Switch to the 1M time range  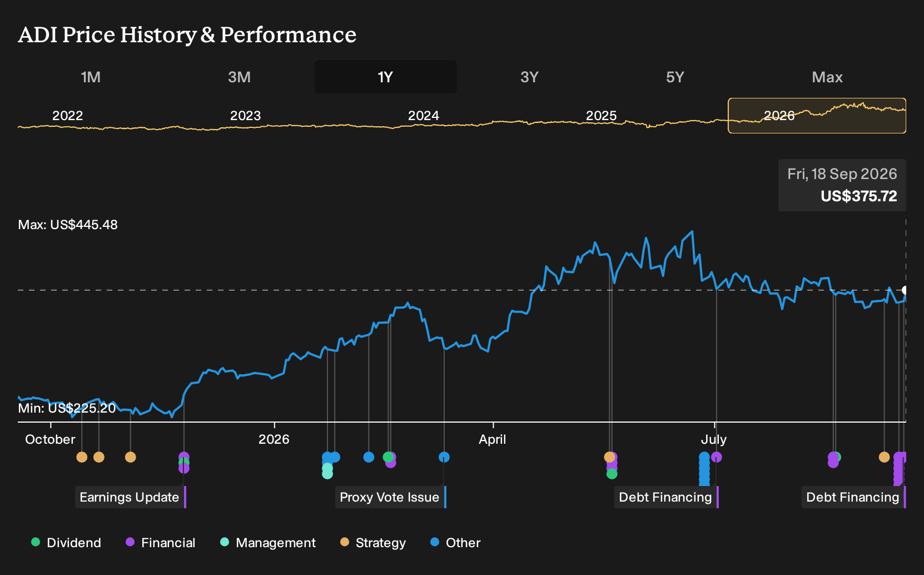tap(91, 77)
